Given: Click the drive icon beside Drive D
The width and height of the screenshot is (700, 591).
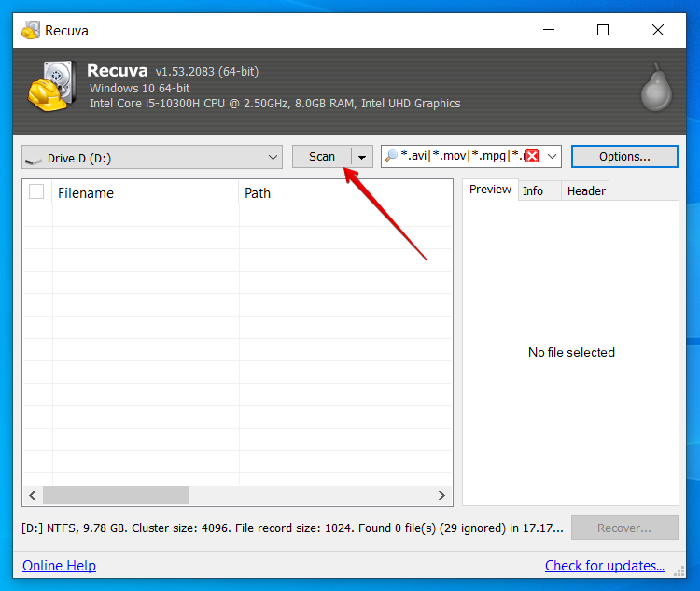Looking at the screenshot, I should point(34,160).
